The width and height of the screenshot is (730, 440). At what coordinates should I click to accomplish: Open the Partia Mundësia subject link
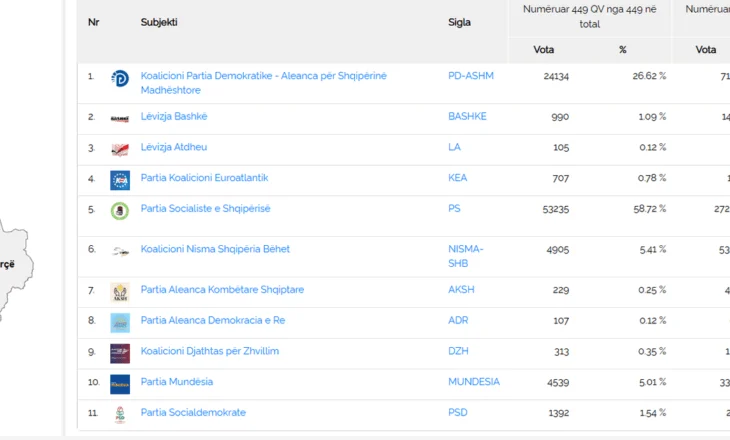point(177,382)
